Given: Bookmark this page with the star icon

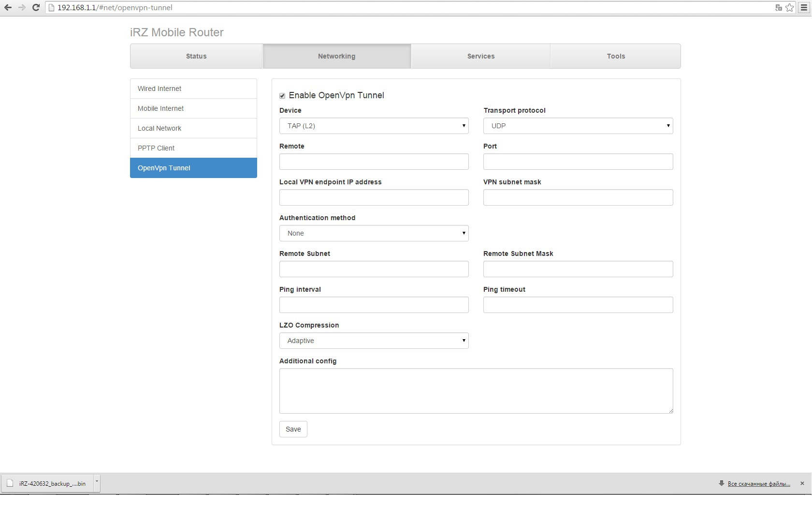Looking at the screenshot, I should (x=790, y=8).
